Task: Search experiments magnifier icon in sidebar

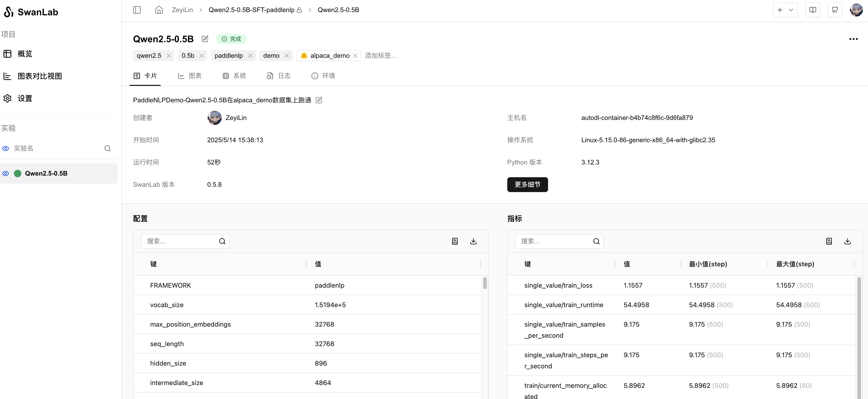Action: (108, 148)
